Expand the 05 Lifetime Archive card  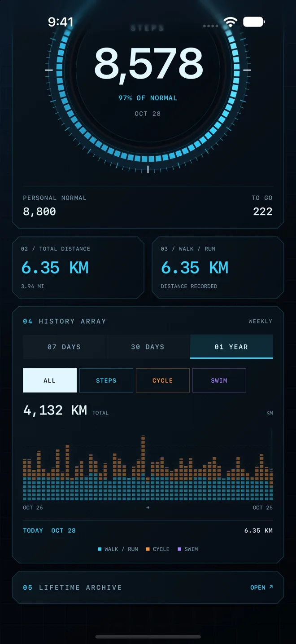pyautogui.click(x=148, y=587)
